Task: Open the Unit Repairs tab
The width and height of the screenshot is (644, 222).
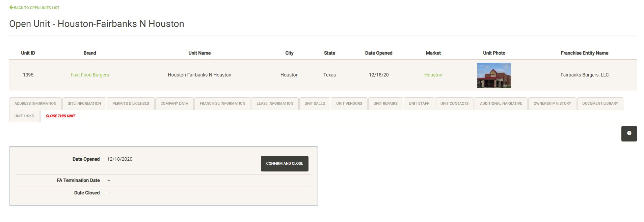Action: (x=385, y=104)
